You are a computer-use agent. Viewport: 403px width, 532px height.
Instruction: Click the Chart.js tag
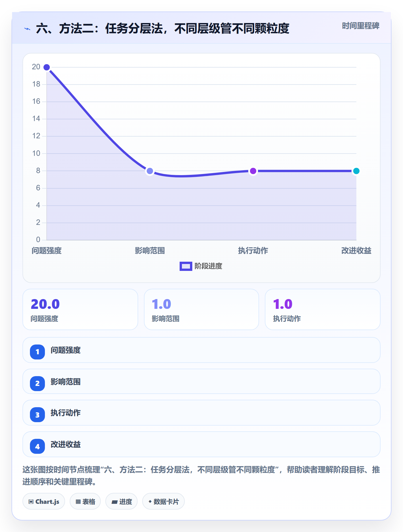pos(44,502)
